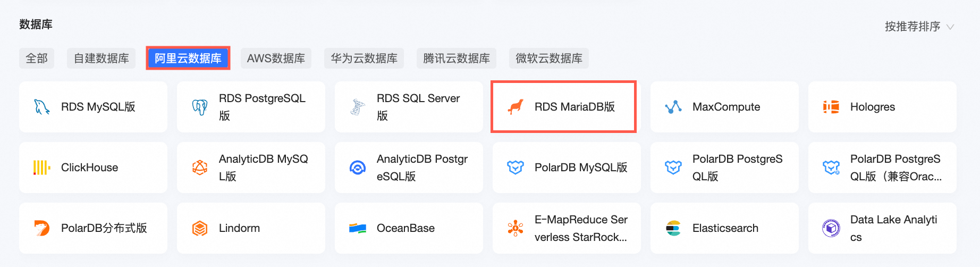Click the Lindorm hexagon icon
This screenshot has height=267, width=980.
click(200, 228)
